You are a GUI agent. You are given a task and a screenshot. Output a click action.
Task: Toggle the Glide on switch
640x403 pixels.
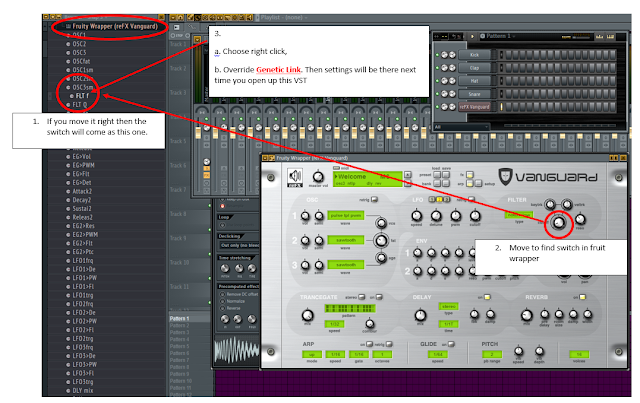451,344
